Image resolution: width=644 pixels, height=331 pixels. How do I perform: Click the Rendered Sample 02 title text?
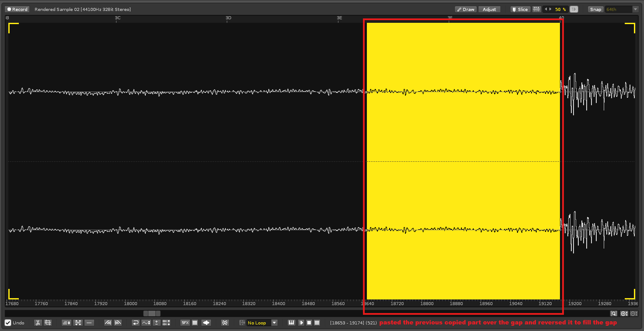click(x=57, y=9)
